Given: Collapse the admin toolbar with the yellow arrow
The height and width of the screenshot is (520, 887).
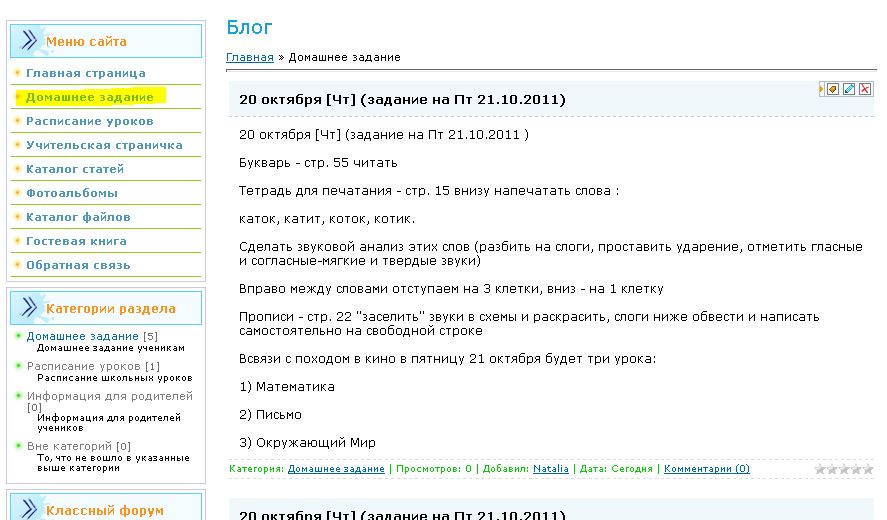Looking at the screenshot, I should (x=821, y=89).
